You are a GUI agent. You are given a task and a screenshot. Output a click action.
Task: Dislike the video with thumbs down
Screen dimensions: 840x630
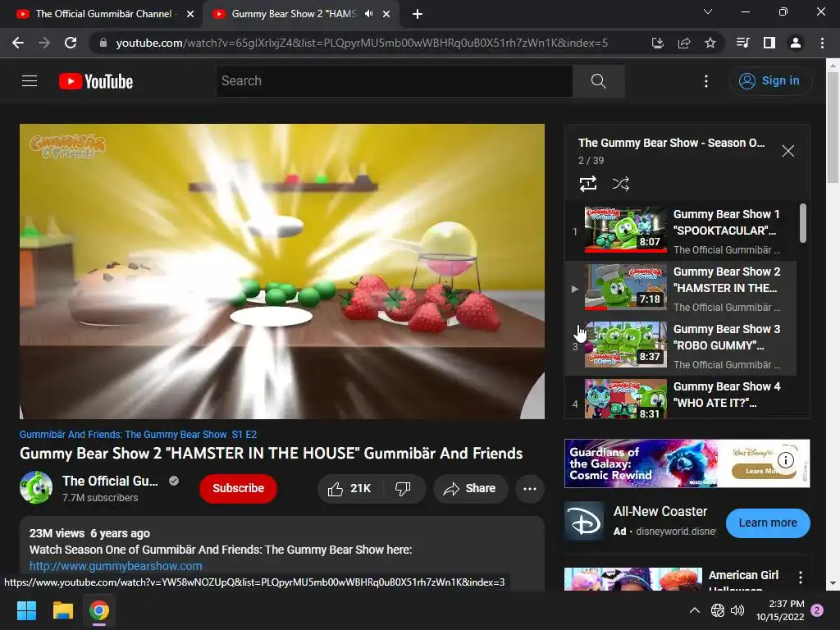click(403, 489)
